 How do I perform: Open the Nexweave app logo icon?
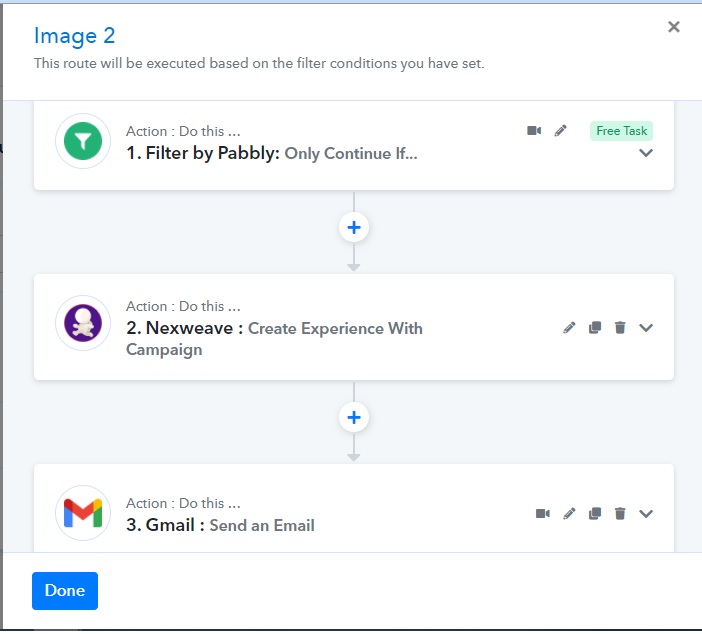click(x=83, y=323)
